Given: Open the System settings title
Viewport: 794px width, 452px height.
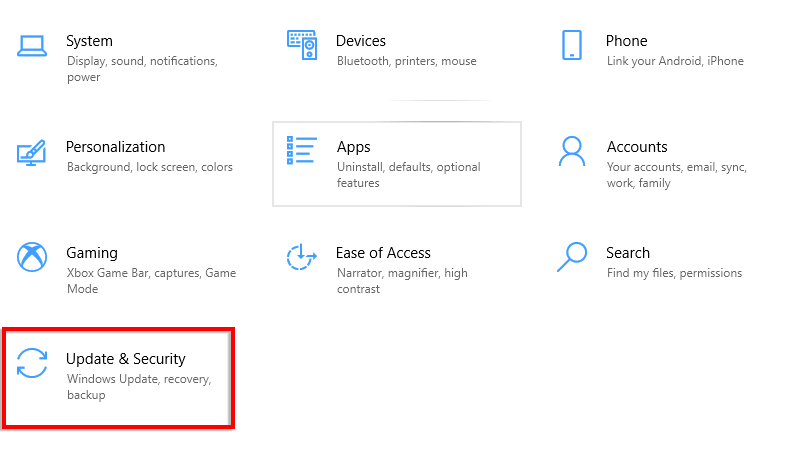Looking at the screenshot, I should (89, 41).
